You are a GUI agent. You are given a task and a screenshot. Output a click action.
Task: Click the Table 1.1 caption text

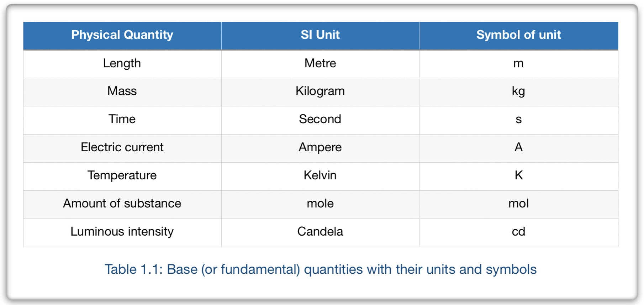(x=320, y=269)
